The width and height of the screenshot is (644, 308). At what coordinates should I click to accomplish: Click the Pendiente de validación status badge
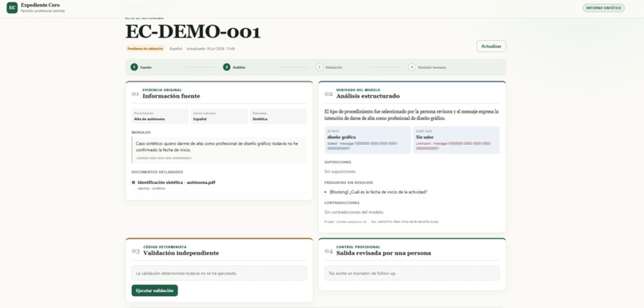tap(145, 49)
